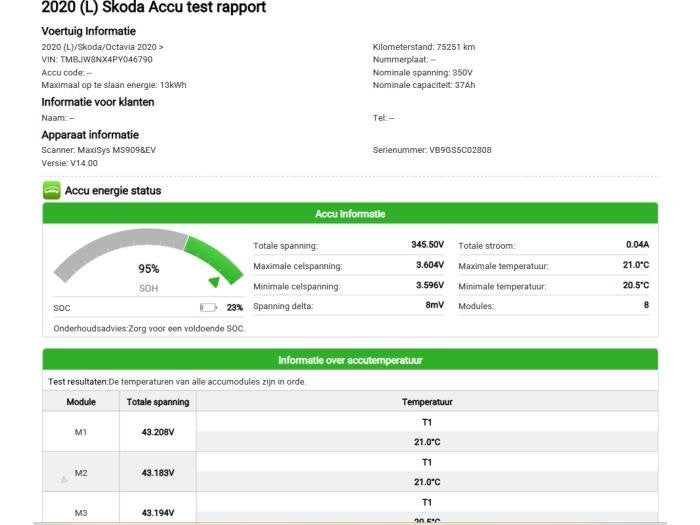
Task: Click Maximale temperatuur value 21.0°C
Action: [x=636, y=265]
